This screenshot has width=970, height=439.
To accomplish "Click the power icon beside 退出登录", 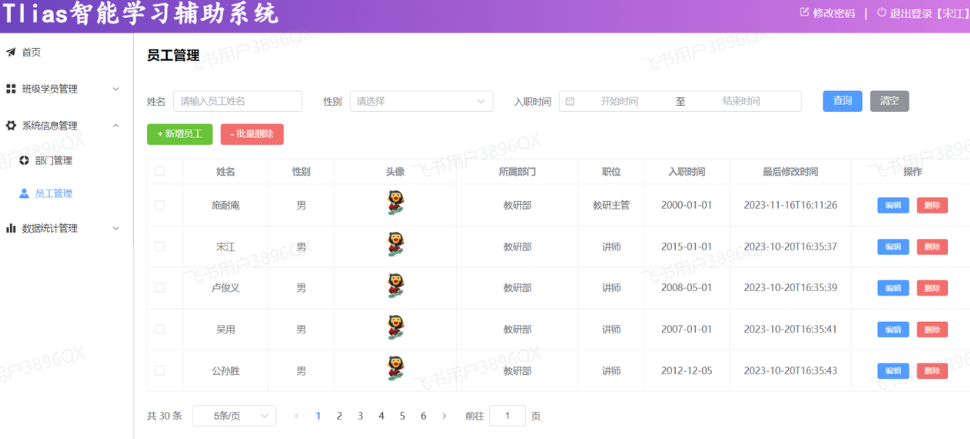I will click(882, 12).
